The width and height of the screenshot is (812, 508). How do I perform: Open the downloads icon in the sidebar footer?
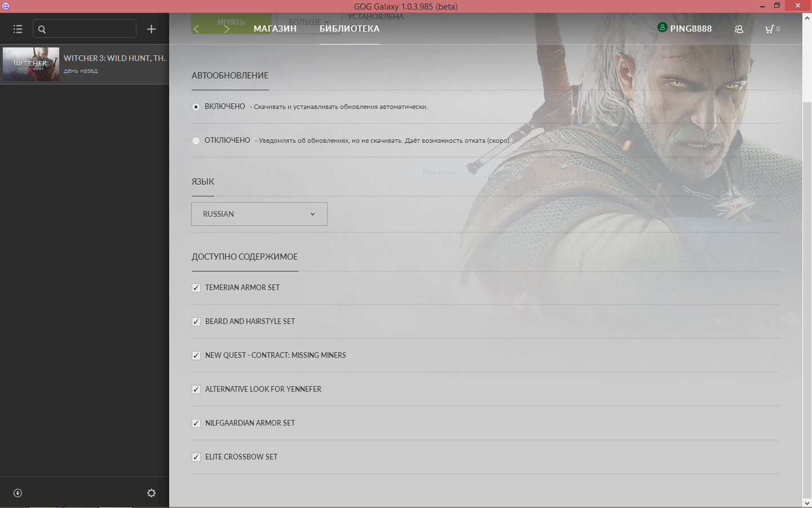click(17, 493)
